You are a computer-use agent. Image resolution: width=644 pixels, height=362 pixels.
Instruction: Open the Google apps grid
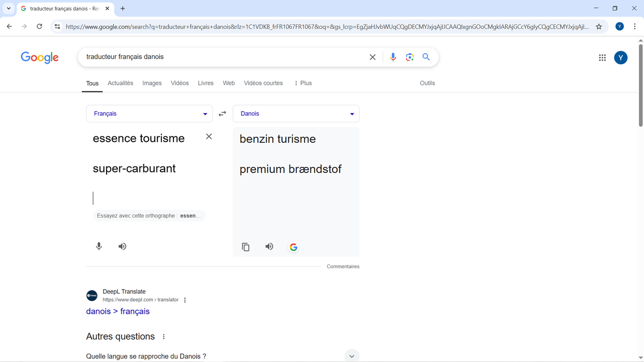[x=602, y=57]
